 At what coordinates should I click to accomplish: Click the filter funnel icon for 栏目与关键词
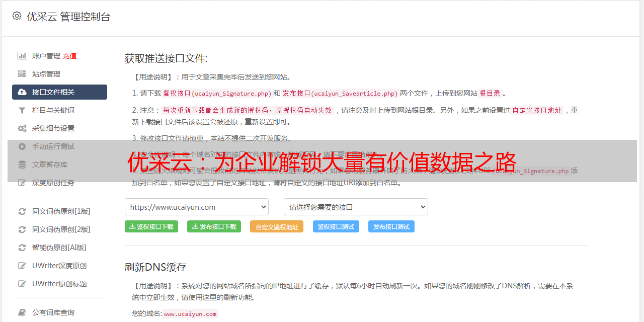point(22,110)
